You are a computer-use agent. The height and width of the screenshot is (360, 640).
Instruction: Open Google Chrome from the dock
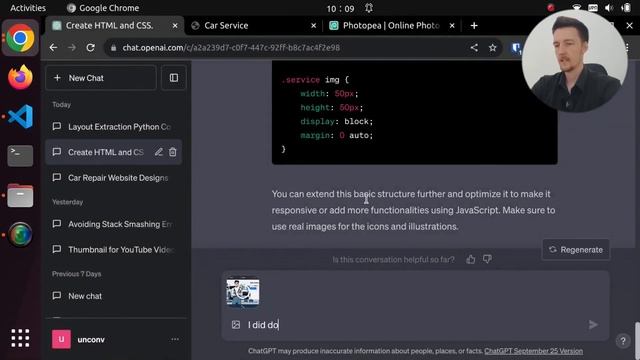(20, 38)
